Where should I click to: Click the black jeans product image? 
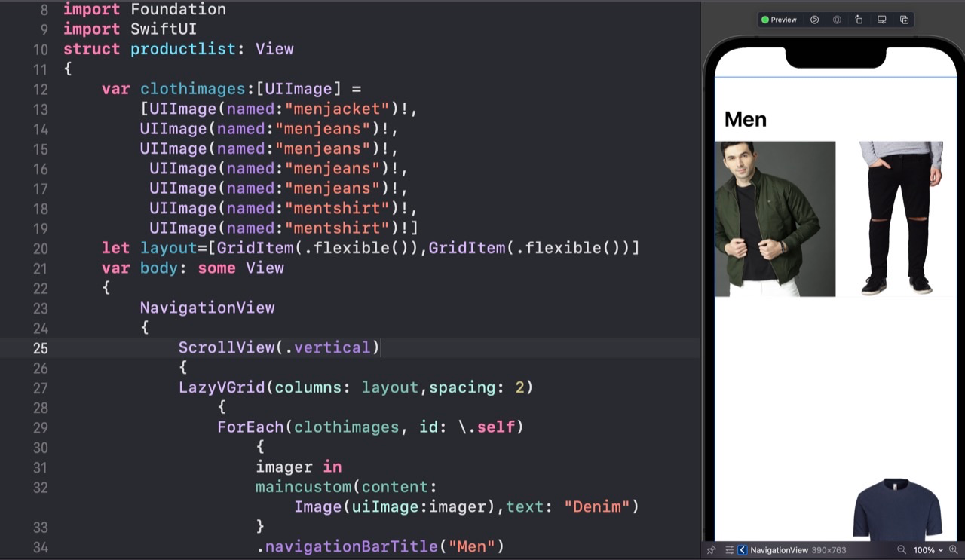tap(899, 219)
